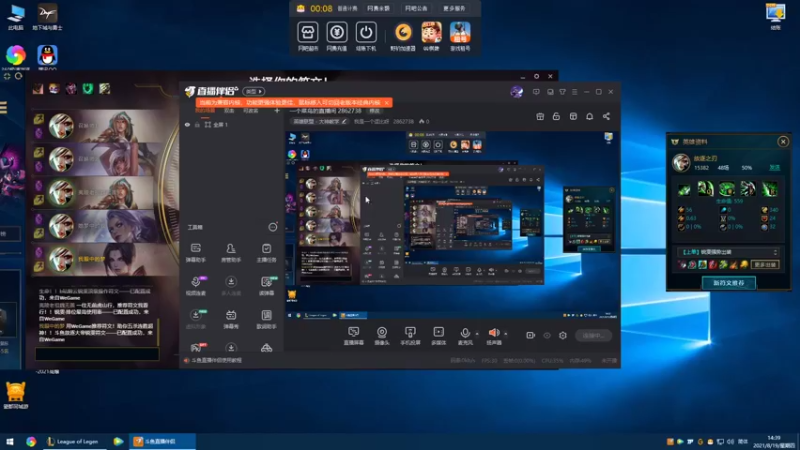Add 多媒体 multimedia source
This screenshot has width=800, height=450.
click(x=438, y=336)
